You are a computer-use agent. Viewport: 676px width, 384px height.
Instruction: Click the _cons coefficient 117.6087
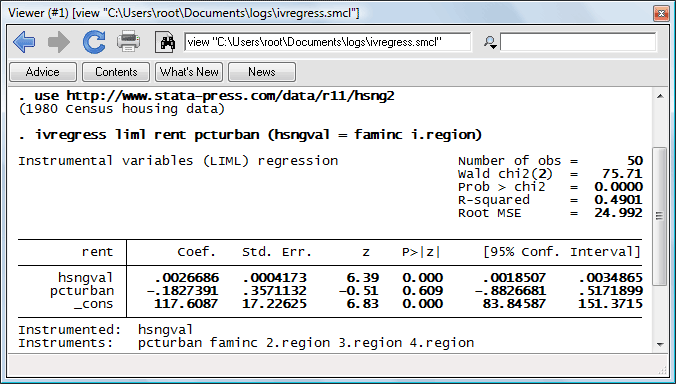[x=186, y=304]
